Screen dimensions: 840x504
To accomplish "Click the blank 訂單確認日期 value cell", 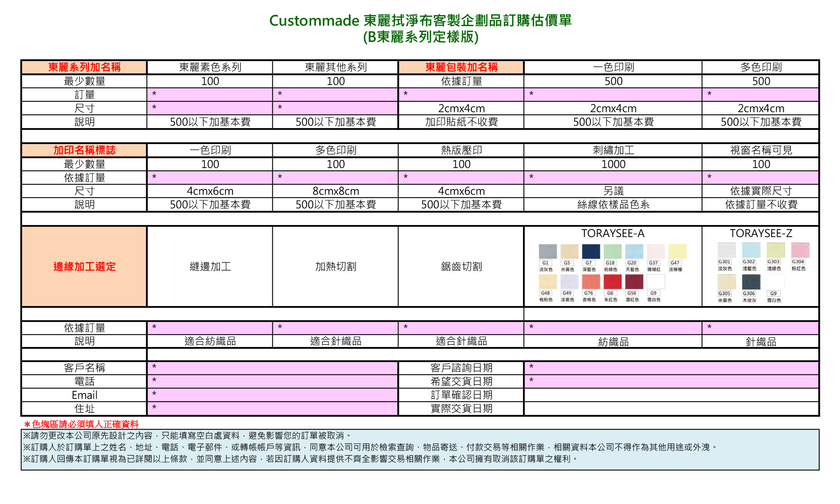I will [671, 395].
